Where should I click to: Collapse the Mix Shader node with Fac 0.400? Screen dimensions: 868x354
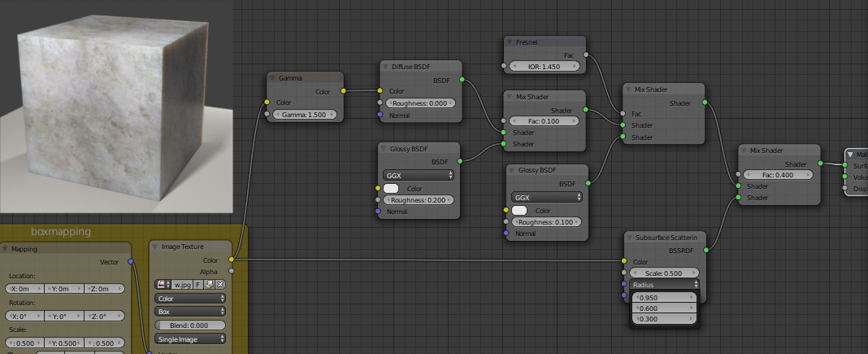744,151
